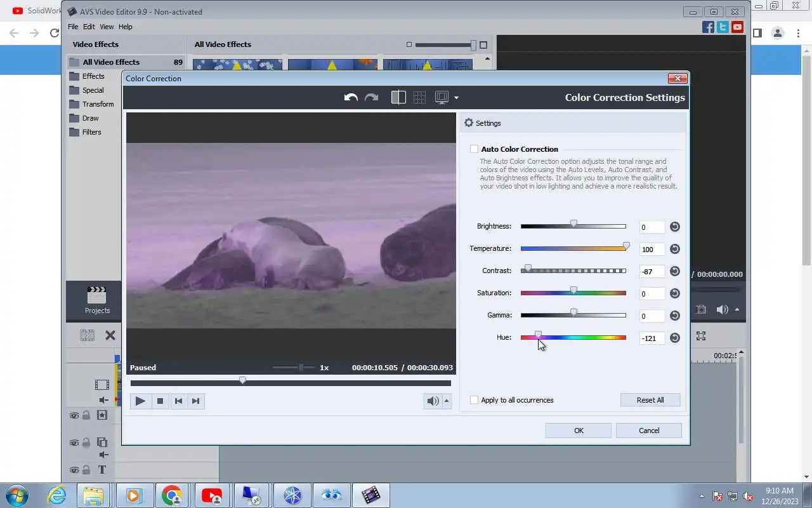Open the preview monitor dropdown arrow
The height and width of the screenshot is (508, 812).
pyautogui.click(x=456, y=98)
